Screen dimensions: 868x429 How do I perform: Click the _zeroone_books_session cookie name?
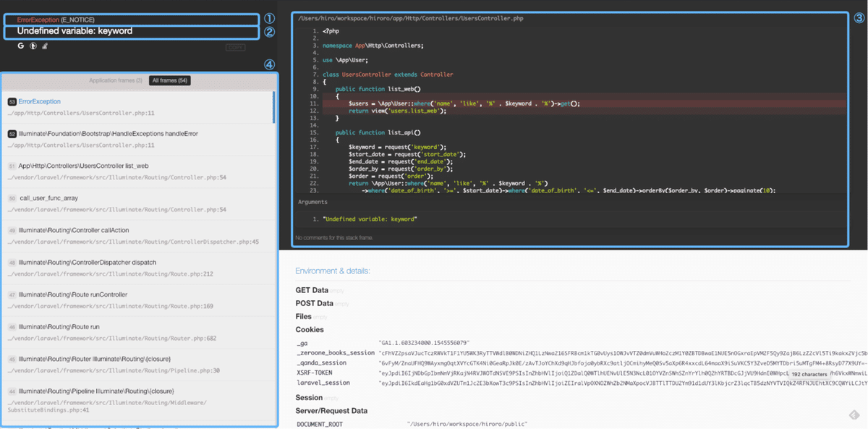(x=336, y=353)
